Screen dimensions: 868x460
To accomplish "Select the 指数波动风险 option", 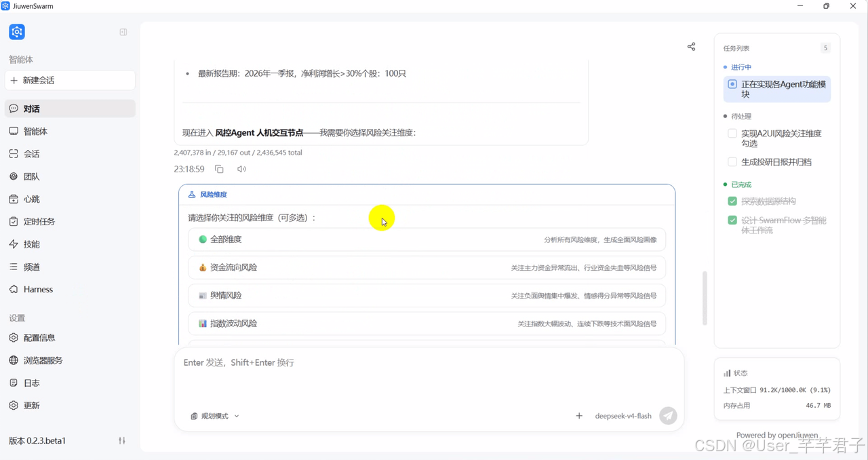I will [x=427, y=324].
